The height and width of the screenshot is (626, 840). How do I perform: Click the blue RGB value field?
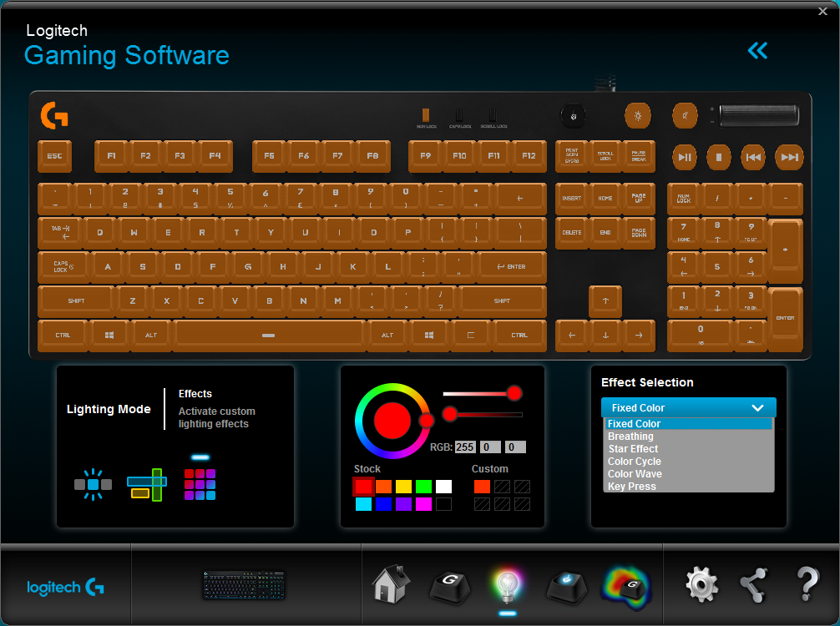515,447
